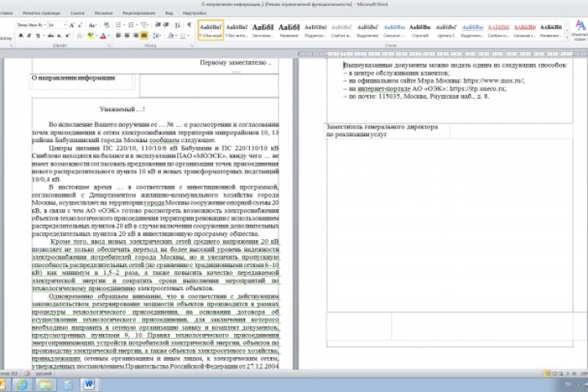This screenshot has height=392, width=588.
Task: Switch to Print Layout view in status bar
Action: pos(547,373)
